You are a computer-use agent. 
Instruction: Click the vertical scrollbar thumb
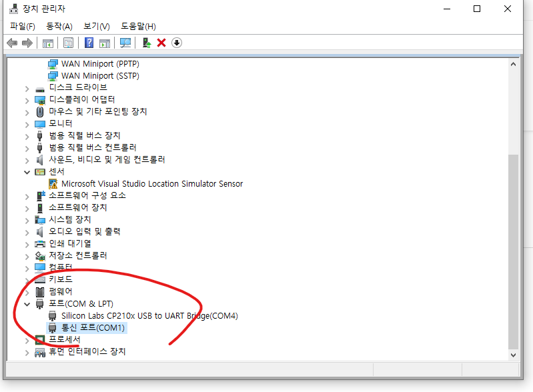(x=513, y=252)
